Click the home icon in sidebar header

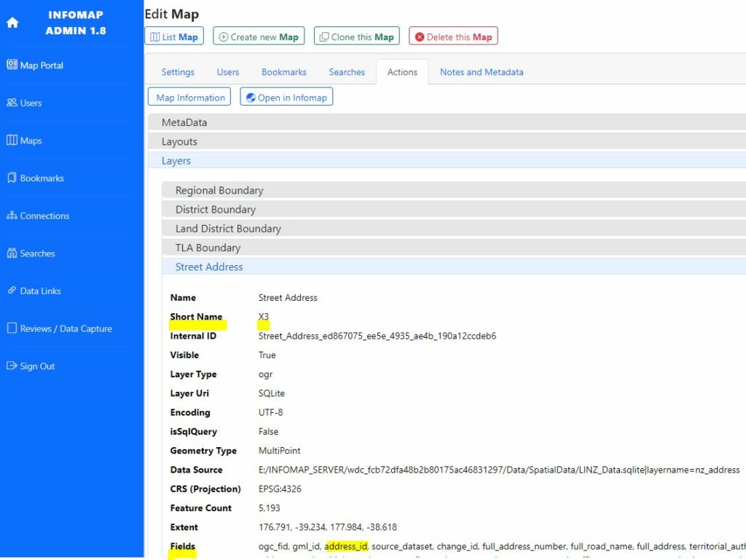coord(12,23)
